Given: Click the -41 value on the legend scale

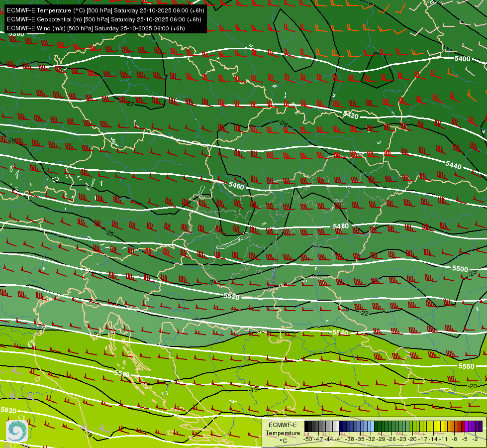Looking at the screenshot, I should 339,439.
